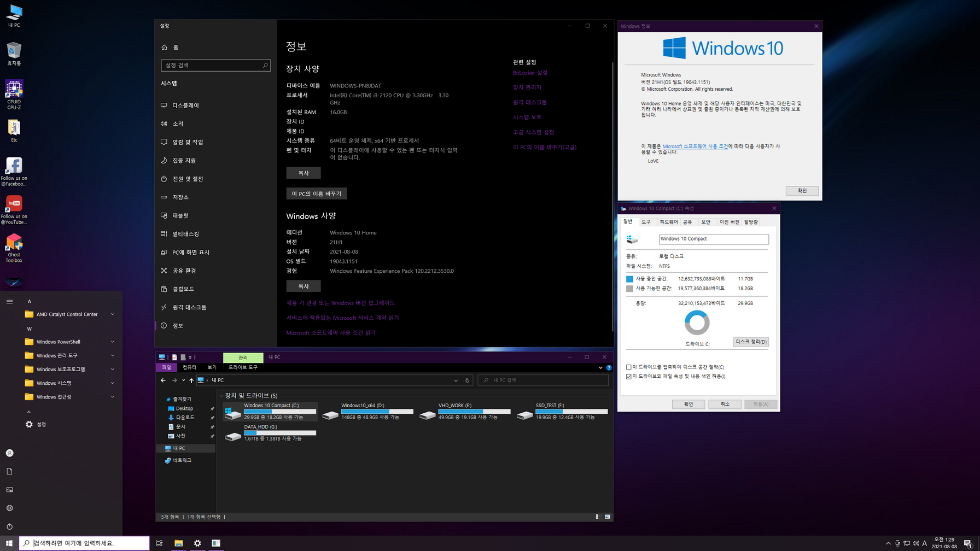The image size is (980, 551).
Task: Click the volume icon in system tray
Action: click(x=915, y=543)
